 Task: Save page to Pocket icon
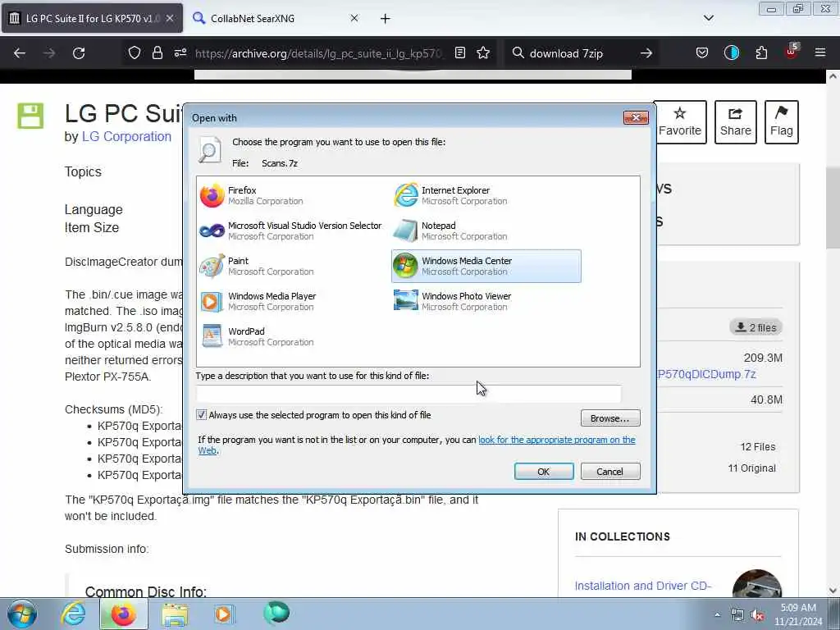click(x=702, y=53)
